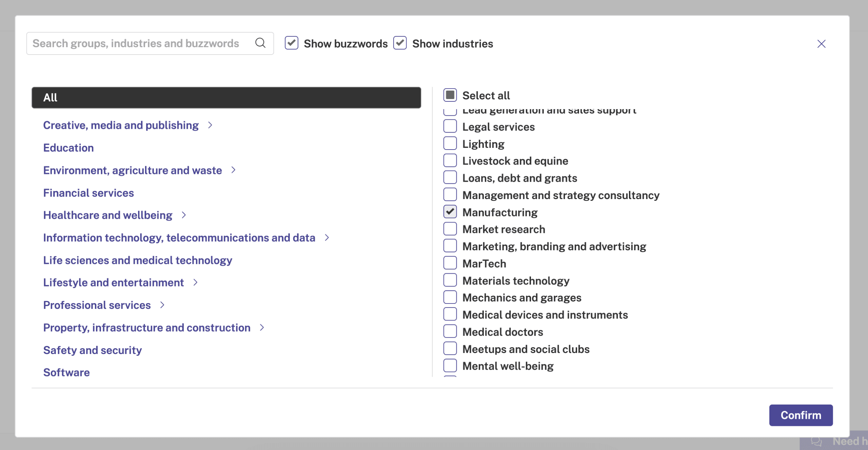Expand Environment, agriculture and waste chevron

point(233,170)
